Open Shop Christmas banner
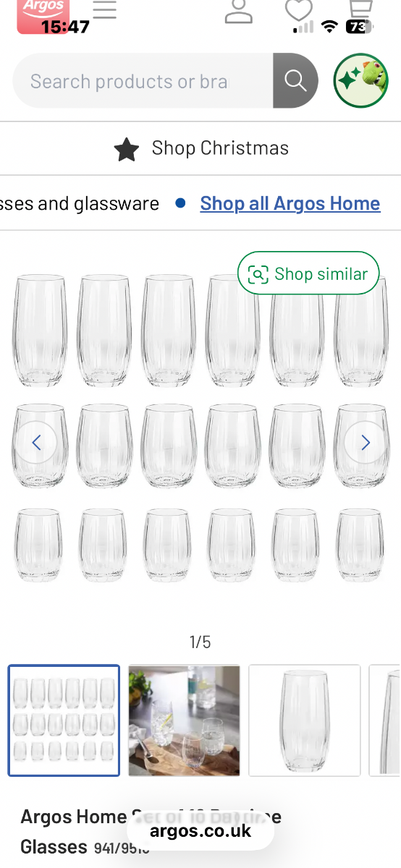 tap(200, 148)
